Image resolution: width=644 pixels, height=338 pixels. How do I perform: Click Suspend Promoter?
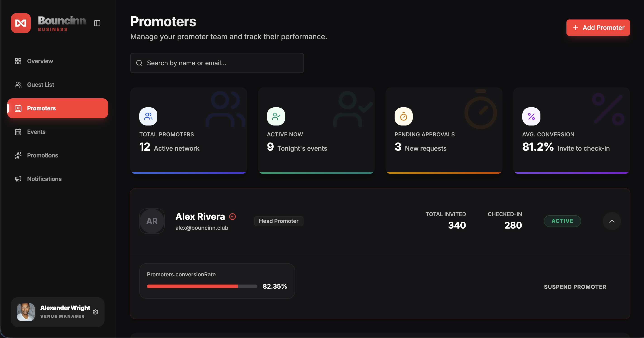coord(575,287)
